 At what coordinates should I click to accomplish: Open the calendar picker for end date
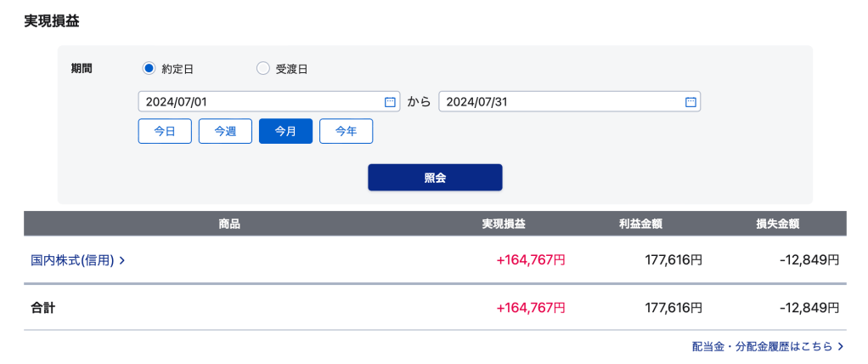[690, 102]
